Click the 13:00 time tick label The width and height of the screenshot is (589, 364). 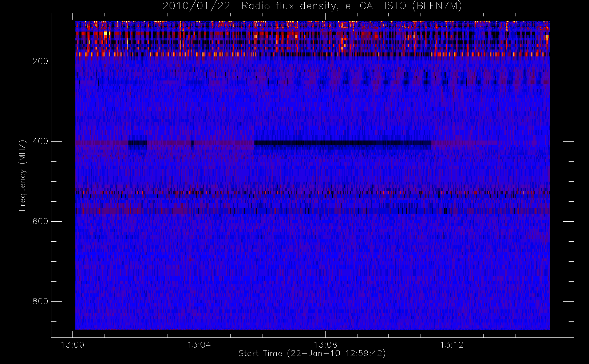[x=72, y=345]
